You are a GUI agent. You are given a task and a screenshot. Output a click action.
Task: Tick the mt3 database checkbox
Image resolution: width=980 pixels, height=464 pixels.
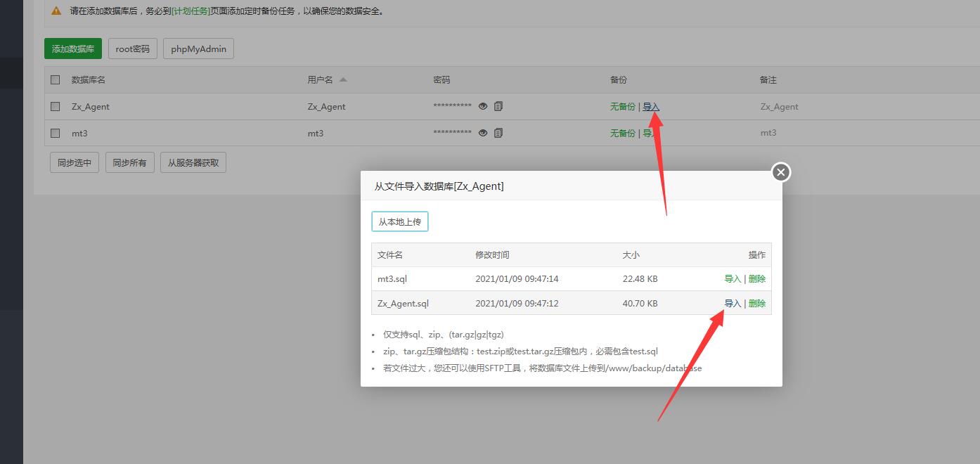tap(56, 133)
